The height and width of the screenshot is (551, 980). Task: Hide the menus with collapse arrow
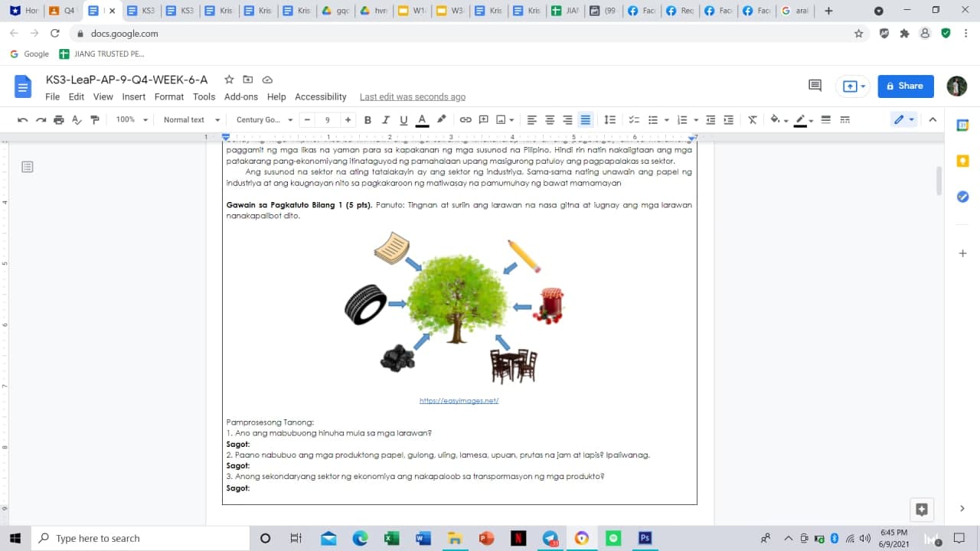(933, 119)
